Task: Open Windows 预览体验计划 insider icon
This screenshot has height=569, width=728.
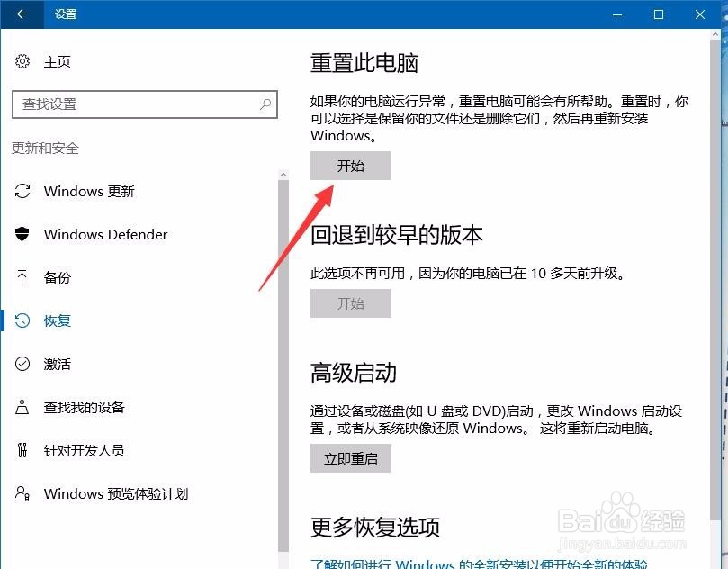Action: pyautogui.click(x=22, y=493)
